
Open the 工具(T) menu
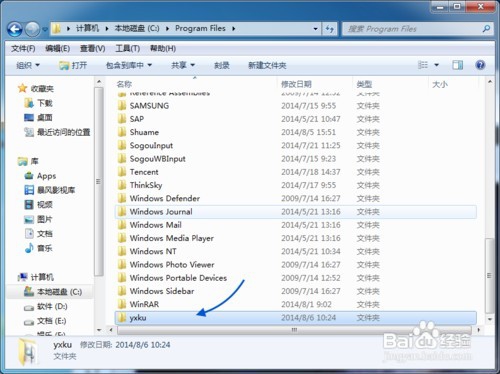[127, 49]
